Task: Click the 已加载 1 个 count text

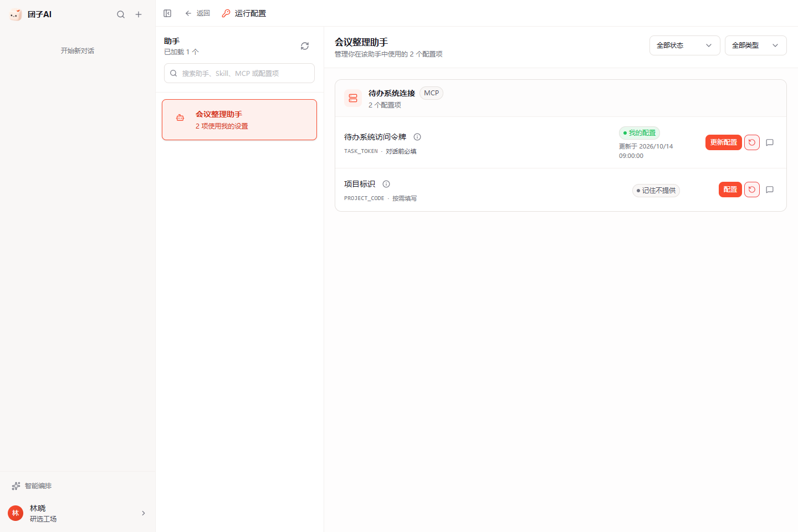Action: (181, 52)
